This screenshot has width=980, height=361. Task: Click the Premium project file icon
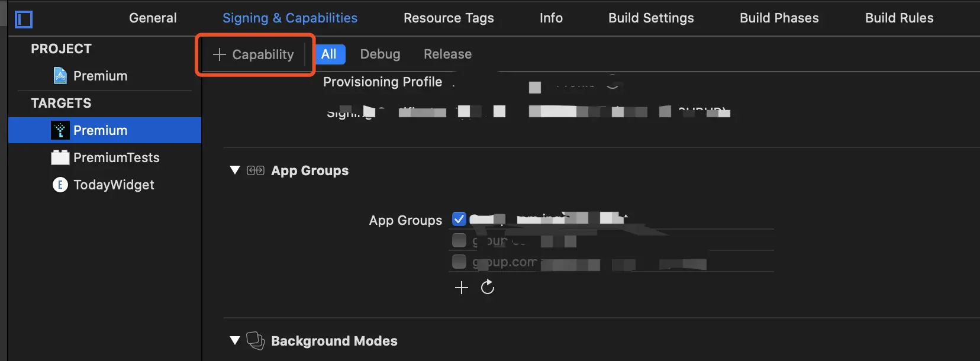60,76
